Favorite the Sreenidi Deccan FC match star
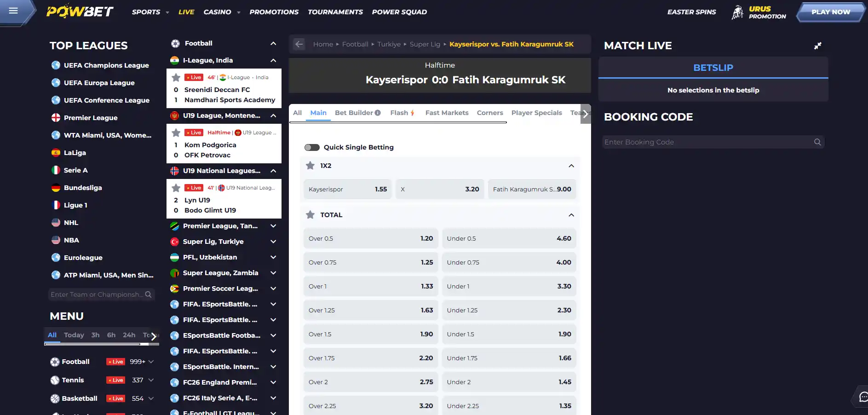The width and height of the screenshot is (868, 415). [x=176, y=77]
